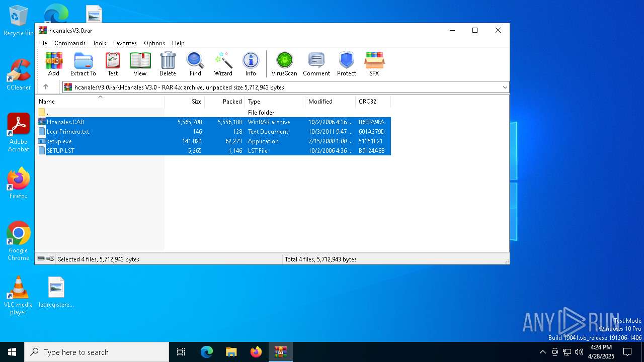
Task: Expand the archive path dropdown
Action: pyautogui.click(x=505, y=87)
